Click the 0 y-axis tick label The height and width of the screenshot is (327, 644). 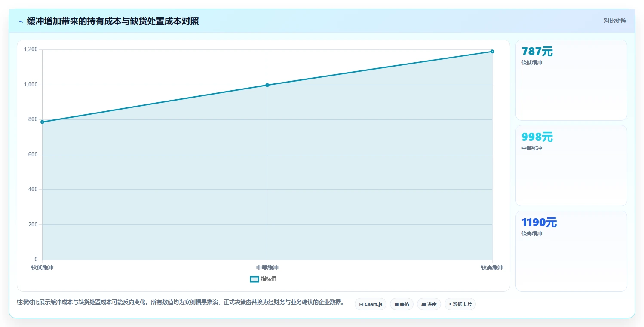click(36, 260)
